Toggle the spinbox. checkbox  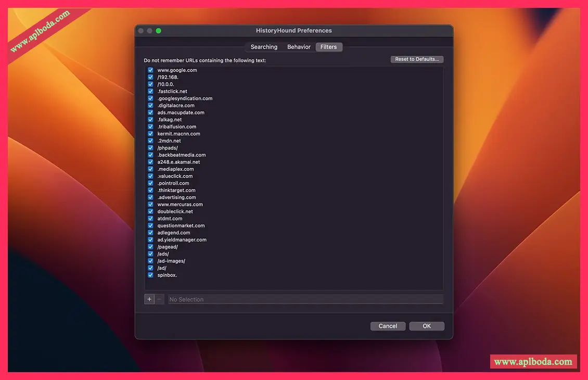coord(150,275)
